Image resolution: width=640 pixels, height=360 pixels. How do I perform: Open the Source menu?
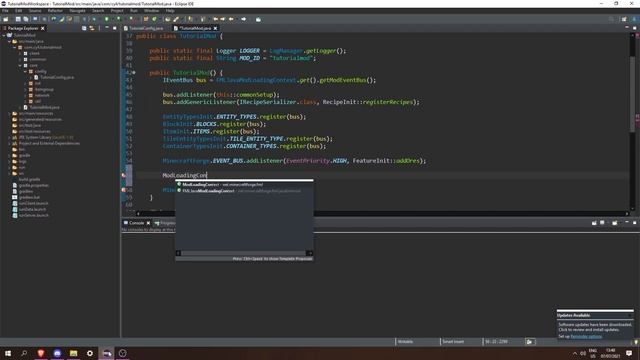[35, 11]
